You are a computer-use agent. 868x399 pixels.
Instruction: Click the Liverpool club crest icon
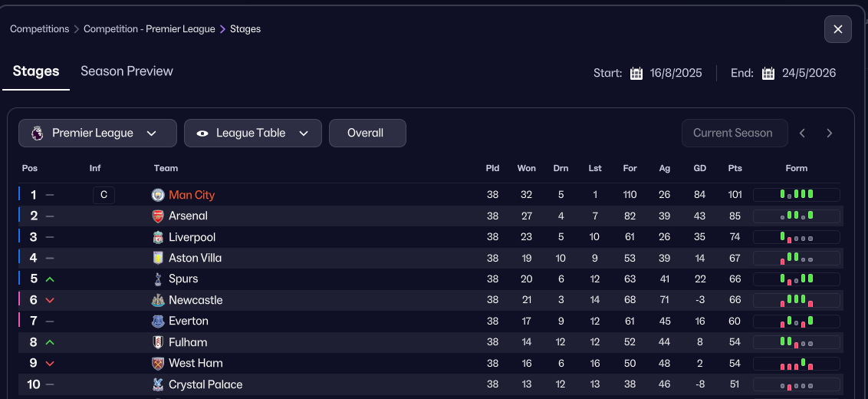coord(158,237)
